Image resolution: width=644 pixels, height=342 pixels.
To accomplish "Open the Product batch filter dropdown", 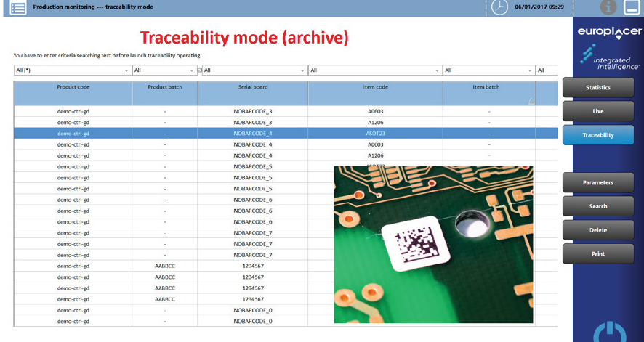I will tap(192, 70).
